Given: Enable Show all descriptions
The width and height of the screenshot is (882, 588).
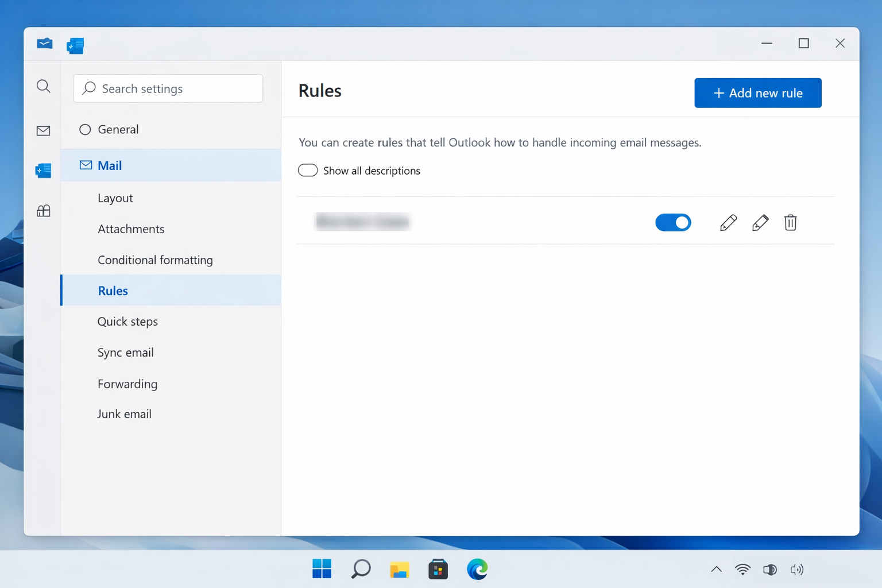Looking at the screenshot, I should tap(308, 170).
